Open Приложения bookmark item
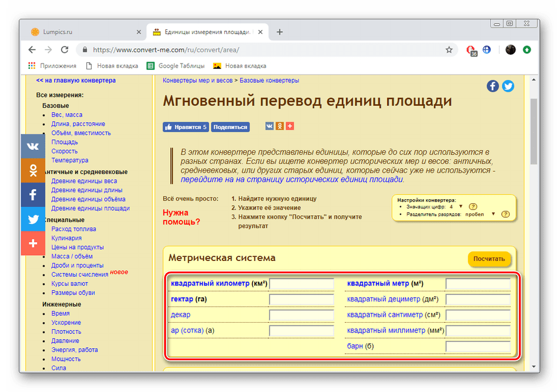559x392 pixels. pos(52,66)
